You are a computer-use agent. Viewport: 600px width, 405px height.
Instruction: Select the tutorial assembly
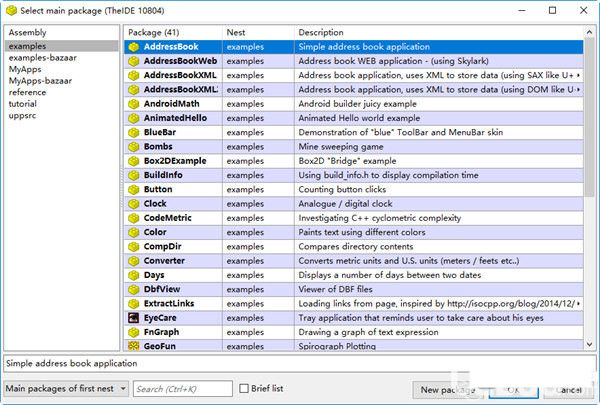tap(23, 104)
